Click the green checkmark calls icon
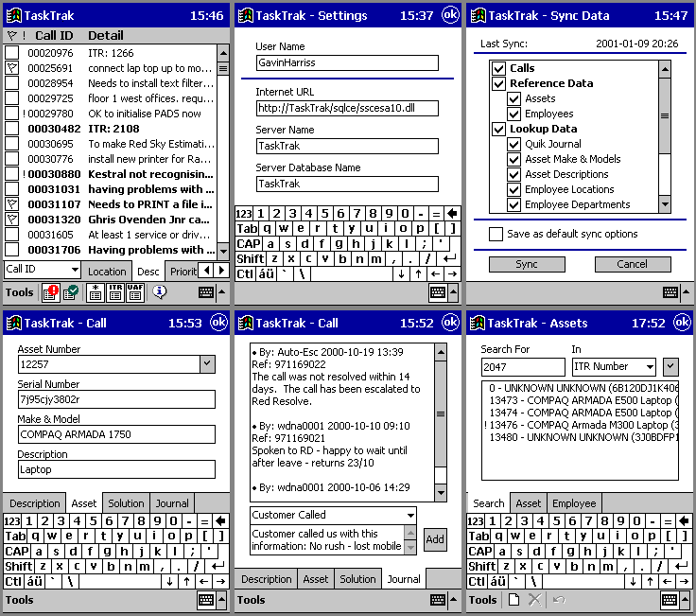 click(70, 292)
